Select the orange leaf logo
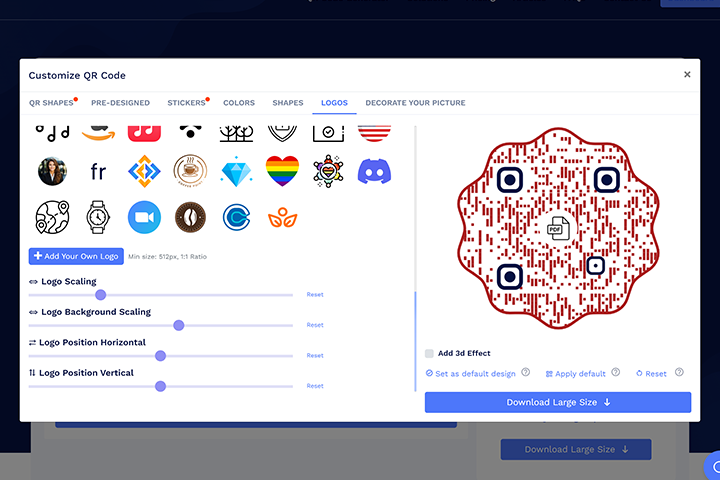 [x=282, y=218]
